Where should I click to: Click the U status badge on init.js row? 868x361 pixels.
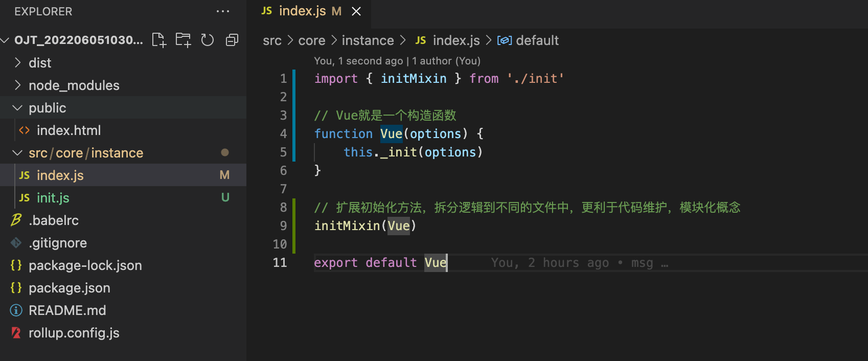click(225, 197)
